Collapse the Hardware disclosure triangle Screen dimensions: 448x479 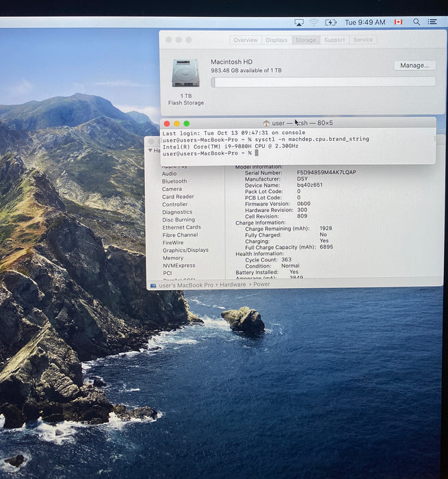[x=150, y=151]
